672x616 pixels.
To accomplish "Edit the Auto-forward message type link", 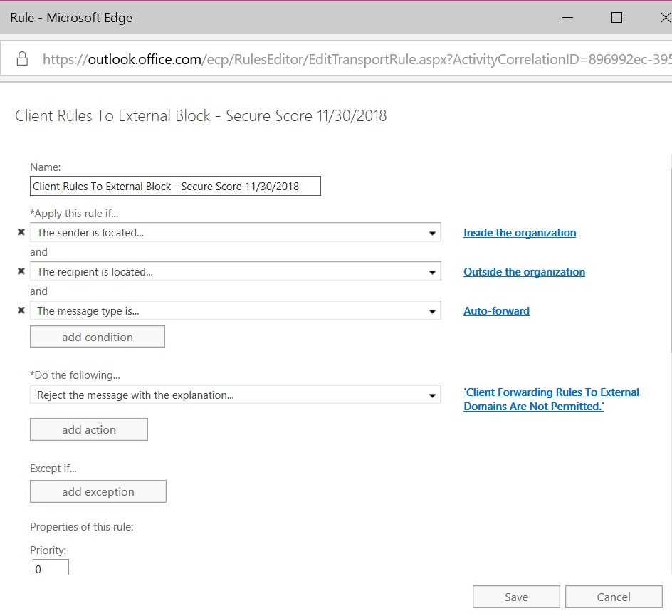I will 496,310.
